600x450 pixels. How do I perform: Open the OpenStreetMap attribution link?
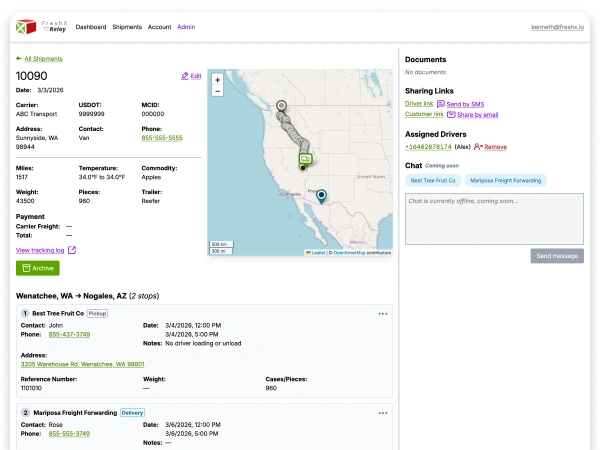click(349, 253)
